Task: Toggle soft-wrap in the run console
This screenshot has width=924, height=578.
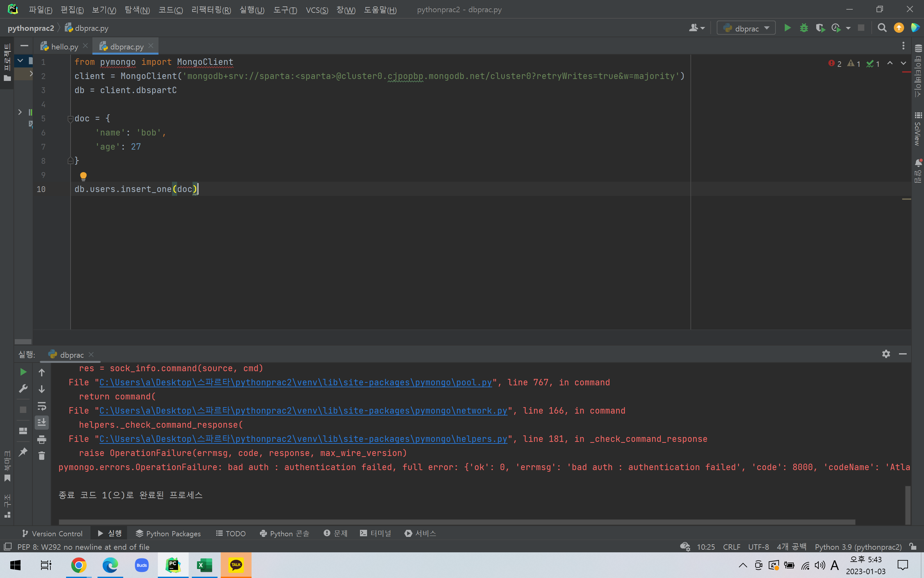Action: (42, 406)
